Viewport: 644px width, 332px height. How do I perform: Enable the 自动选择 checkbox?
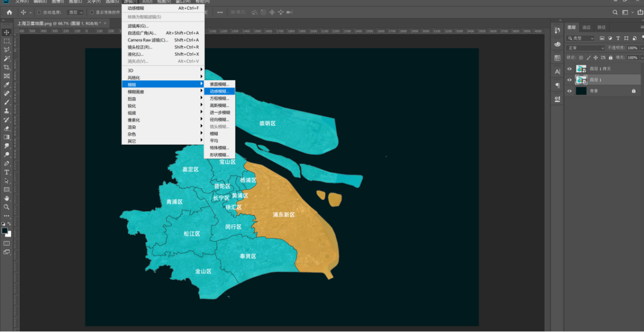pos(39,11)
